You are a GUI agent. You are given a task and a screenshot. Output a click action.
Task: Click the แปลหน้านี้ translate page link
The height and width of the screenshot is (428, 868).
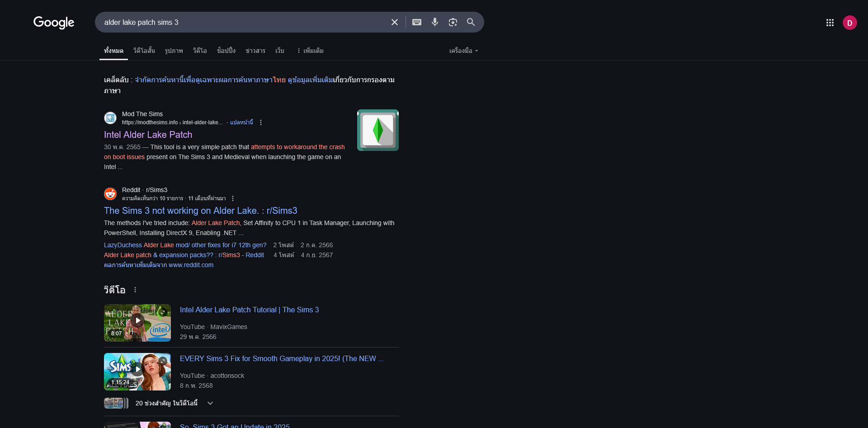click(241, 122)
